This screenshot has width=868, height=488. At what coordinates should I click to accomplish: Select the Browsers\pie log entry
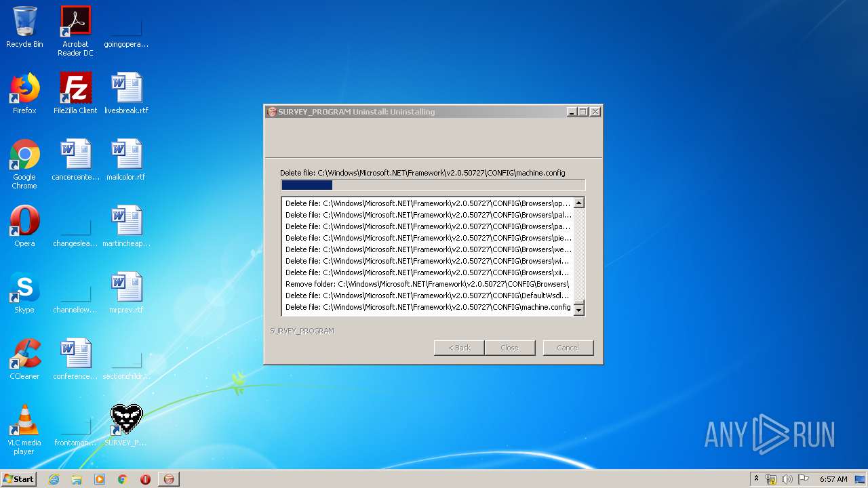coord(427,238)
